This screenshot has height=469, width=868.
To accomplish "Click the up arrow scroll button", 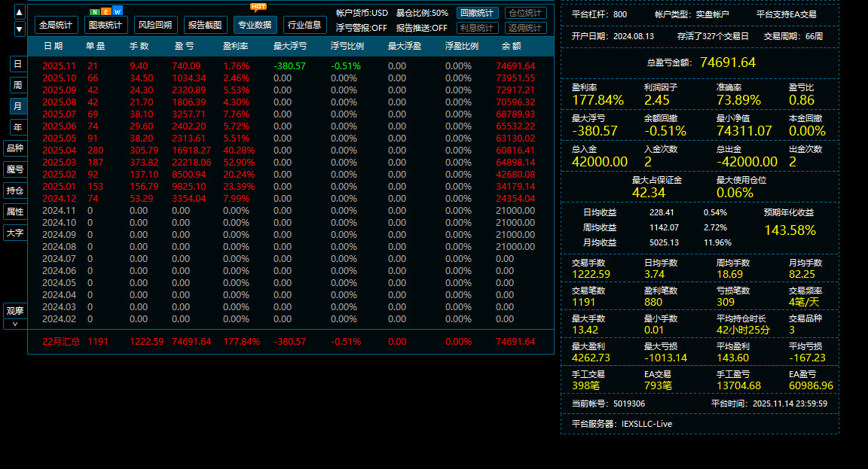I will tap(20, 11).
